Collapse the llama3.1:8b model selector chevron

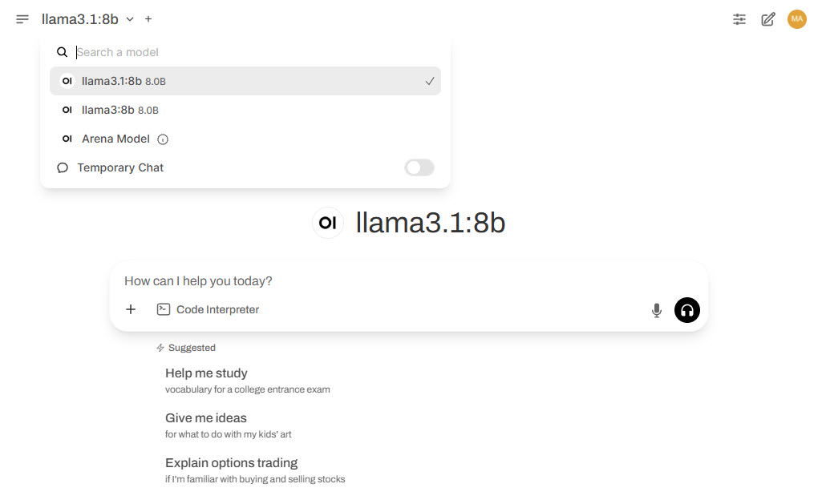[130, 19]
